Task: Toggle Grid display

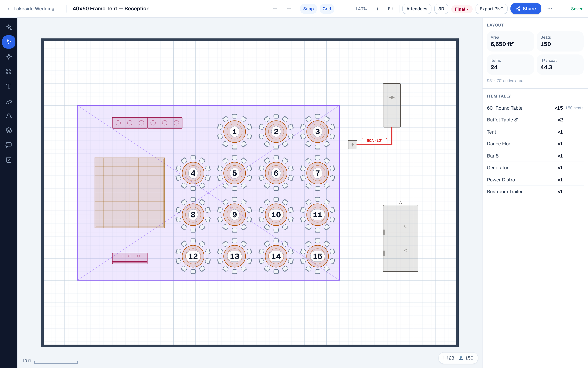Action: pos(327,9)
